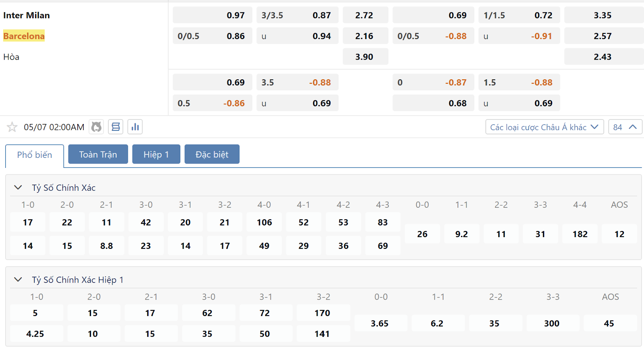Viewport: 644px width, 349px height.
Task: Pick first-half handicap odds 0.68
Action: tap(433, 103)
